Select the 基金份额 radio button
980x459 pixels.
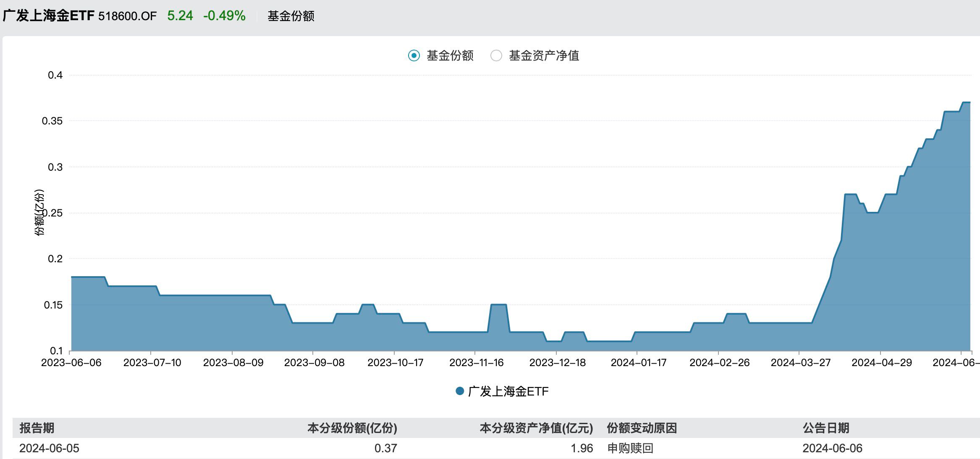pyautogui.click(x=414, y=55)
